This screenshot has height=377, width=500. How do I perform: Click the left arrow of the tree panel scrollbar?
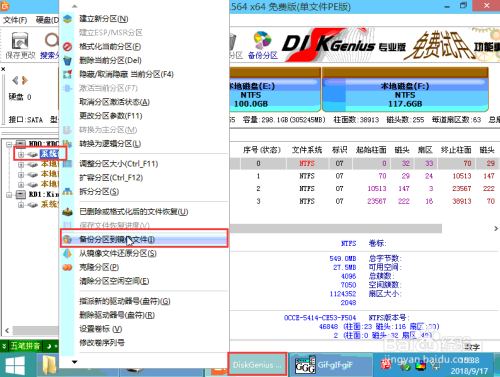[7, 331]
